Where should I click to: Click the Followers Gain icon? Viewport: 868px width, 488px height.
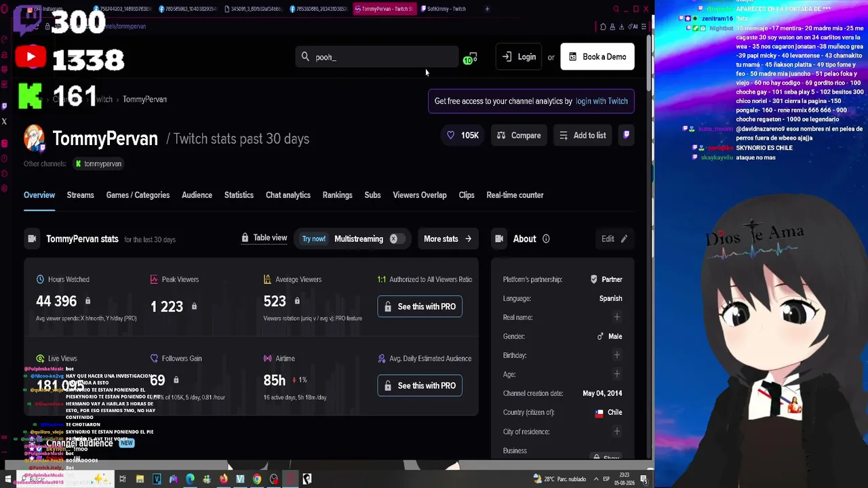(x=154, y=359)
